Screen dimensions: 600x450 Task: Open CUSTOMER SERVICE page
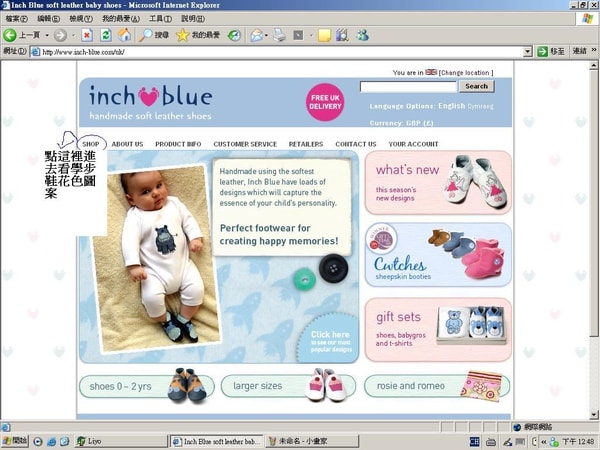tap(245, 144)
